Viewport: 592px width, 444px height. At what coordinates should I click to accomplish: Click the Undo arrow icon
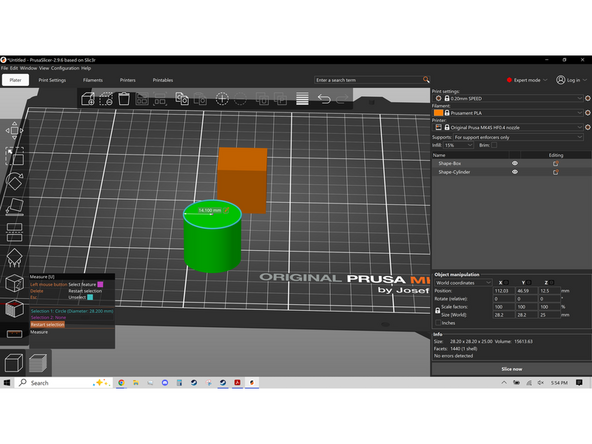click(x=324, y=99)
